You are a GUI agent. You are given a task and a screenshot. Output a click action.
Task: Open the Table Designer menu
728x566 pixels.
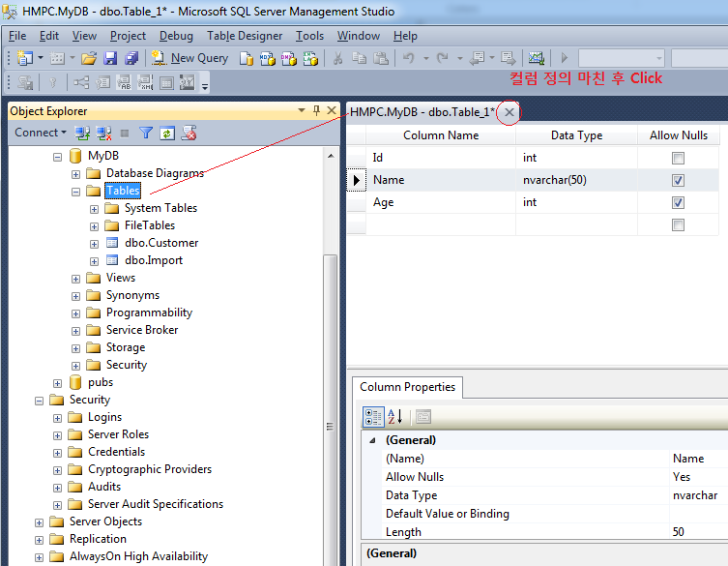[x=245, y=36]
